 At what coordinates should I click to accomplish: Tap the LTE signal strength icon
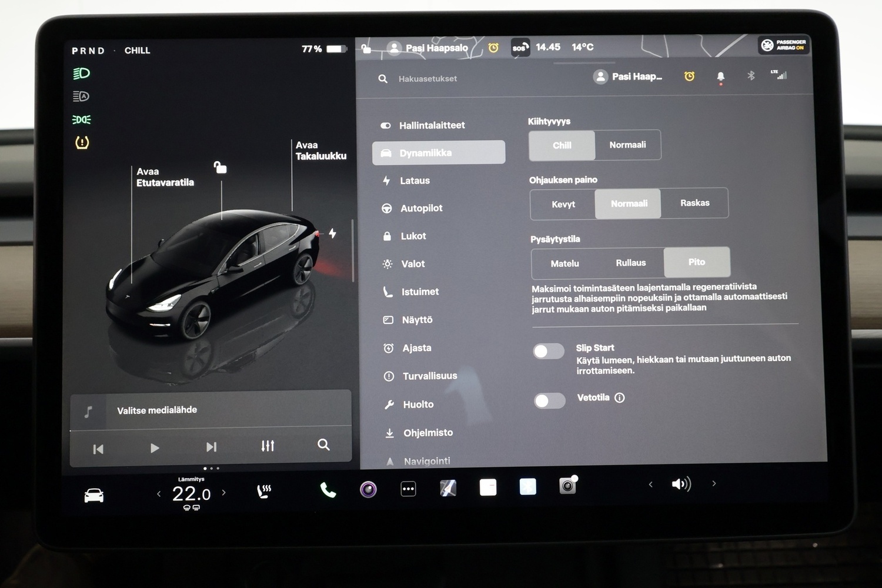coord(779,74)
